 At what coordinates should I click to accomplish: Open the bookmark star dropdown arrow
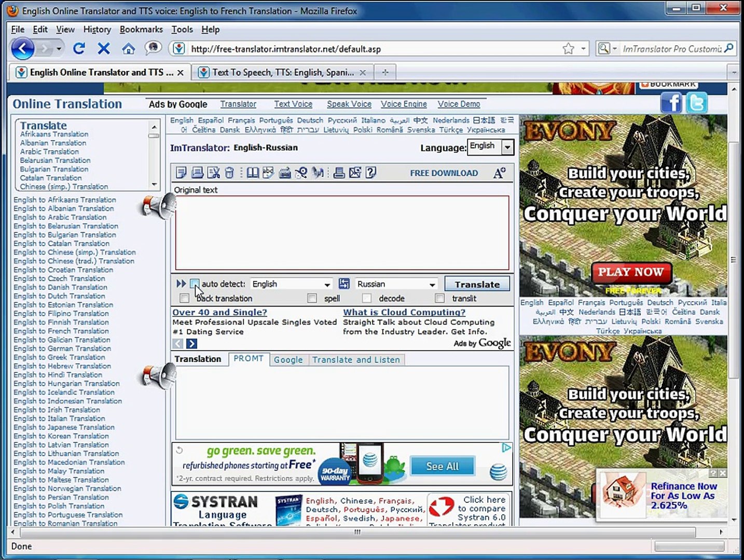click(x=584, y=49)
